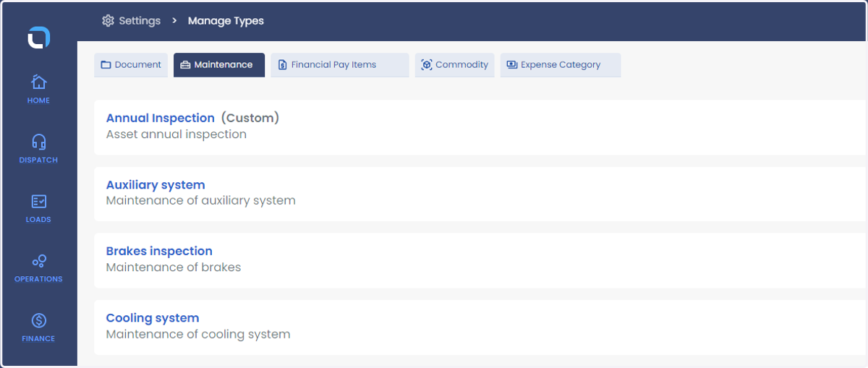This screenshot has height=368, width=868.
Task: Click the Commodity tab scan icon
Action: tap(427, 65)
